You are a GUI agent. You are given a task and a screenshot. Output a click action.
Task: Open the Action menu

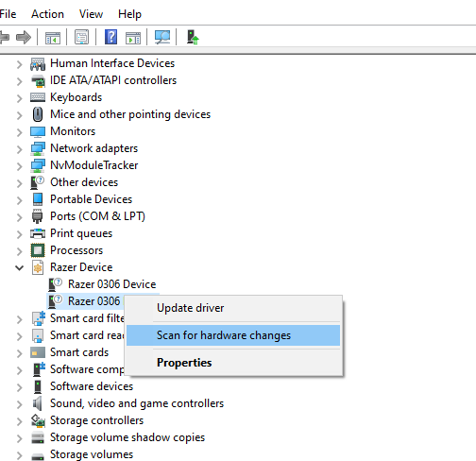(47, 14)
